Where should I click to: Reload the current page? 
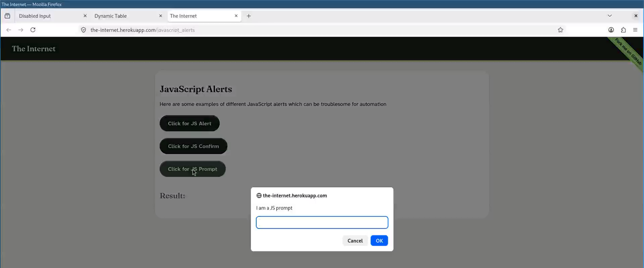[33, 30]
